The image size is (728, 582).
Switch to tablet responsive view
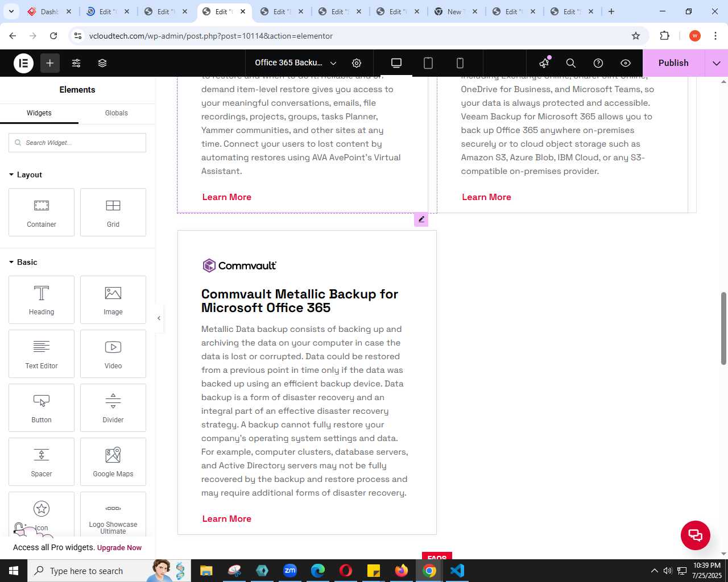tap(428, 63)
